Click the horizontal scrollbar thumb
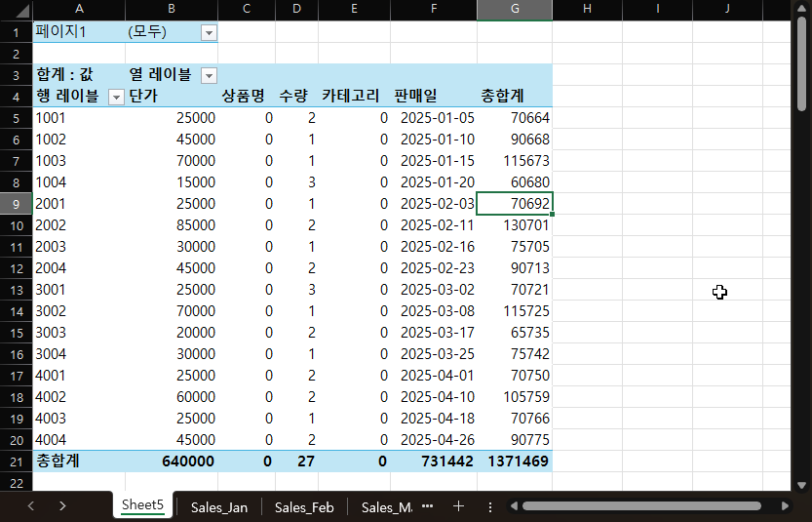 (x=641, y=506)
